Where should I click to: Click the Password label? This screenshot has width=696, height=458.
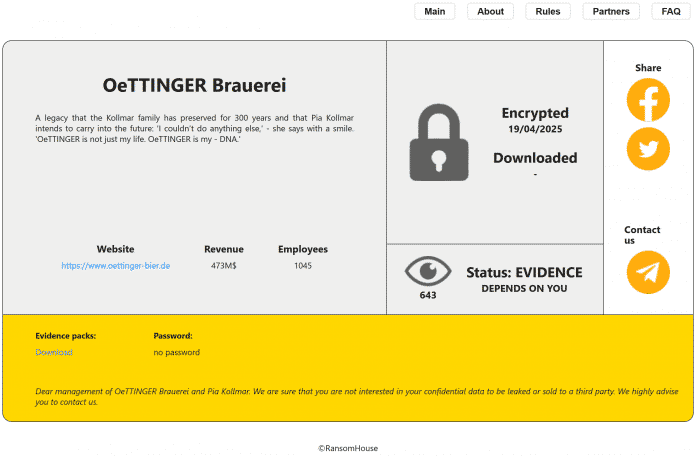[173, 336]
